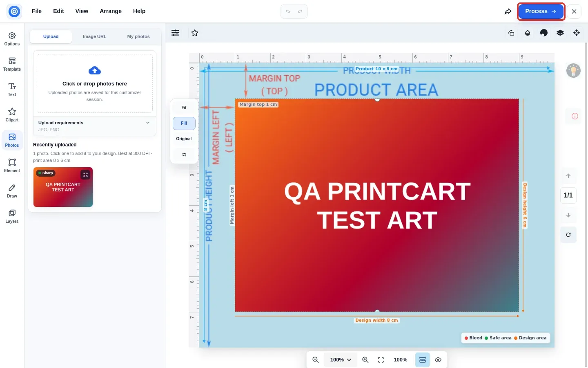Click the Recently uploaded heading

(x=55, y=145)
